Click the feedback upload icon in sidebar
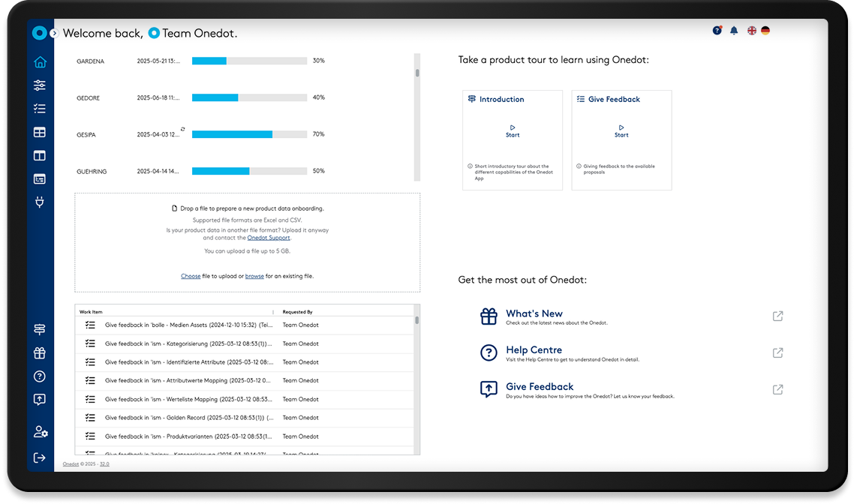854x504 pixels. point(40,400)
